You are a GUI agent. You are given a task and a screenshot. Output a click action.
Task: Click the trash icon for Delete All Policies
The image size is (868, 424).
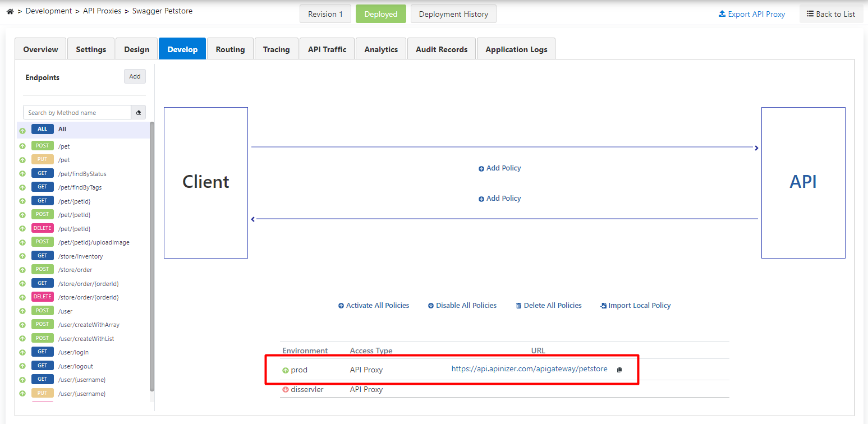pos(518,306)
